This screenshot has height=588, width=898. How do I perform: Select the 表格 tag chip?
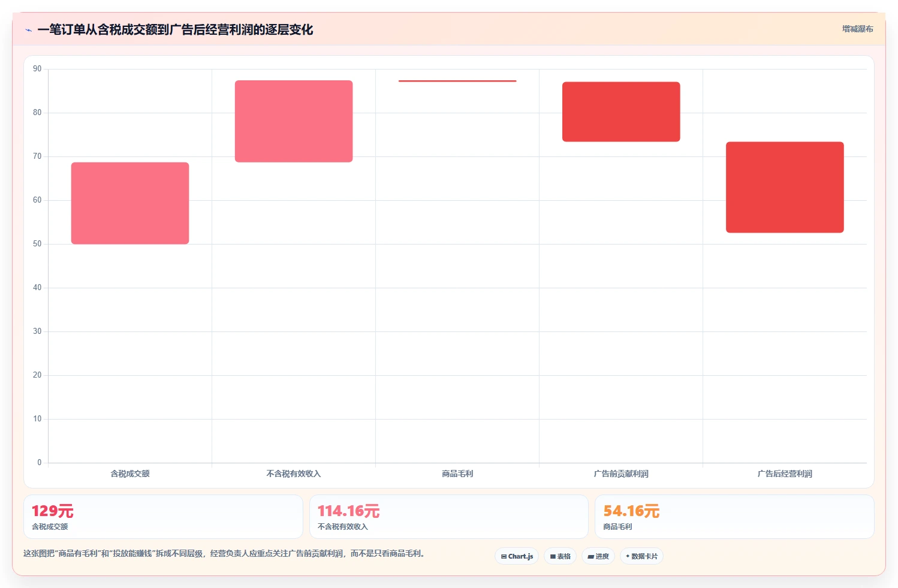point(560,556)
